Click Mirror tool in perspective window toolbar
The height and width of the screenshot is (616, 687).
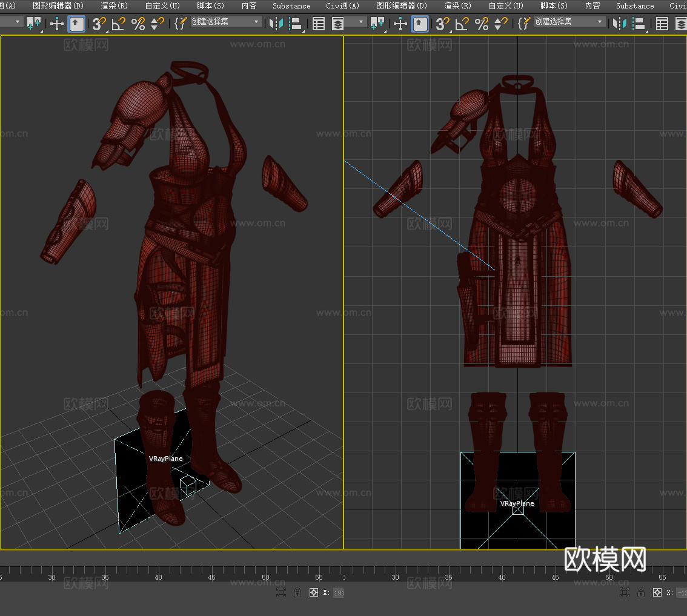pos(276,24)
